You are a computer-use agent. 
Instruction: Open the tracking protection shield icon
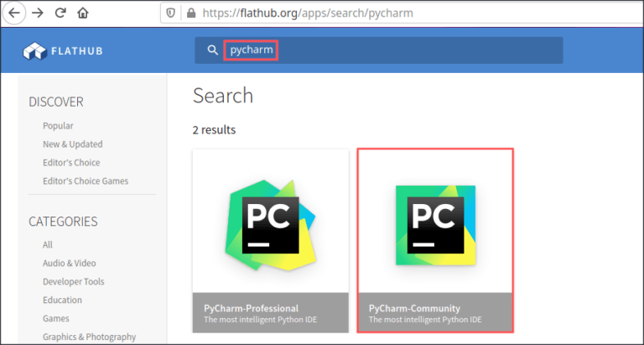pyautogui.click(x=171, y=13)
